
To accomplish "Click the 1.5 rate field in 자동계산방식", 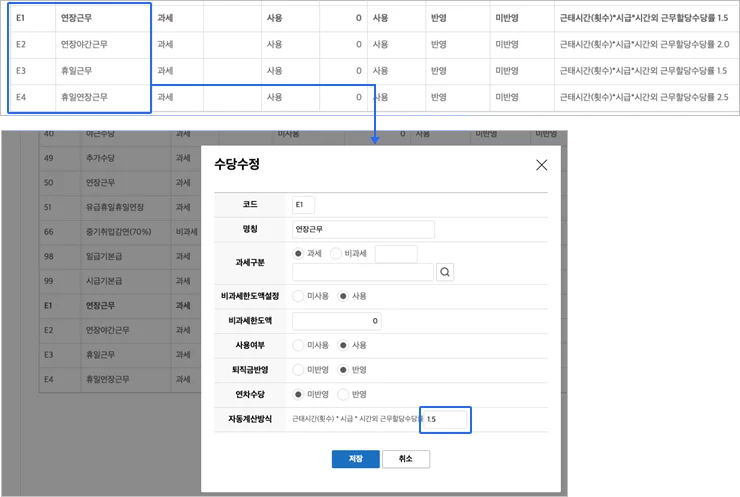I will (445, 419).
